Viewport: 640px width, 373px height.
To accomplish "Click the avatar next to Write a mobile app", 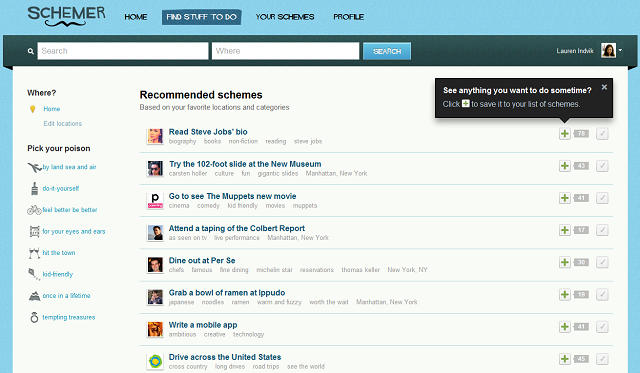I will [155, 329].
